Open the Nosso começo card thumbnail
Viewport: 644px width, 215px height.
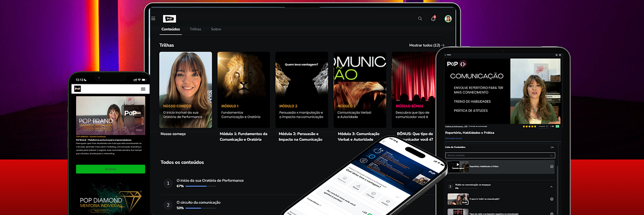tap(186, 90)
